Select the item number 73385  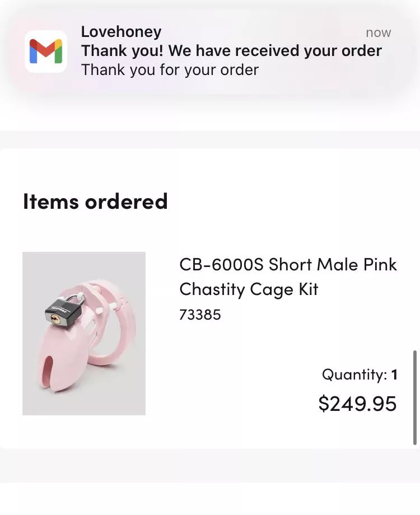coord(200,315)
